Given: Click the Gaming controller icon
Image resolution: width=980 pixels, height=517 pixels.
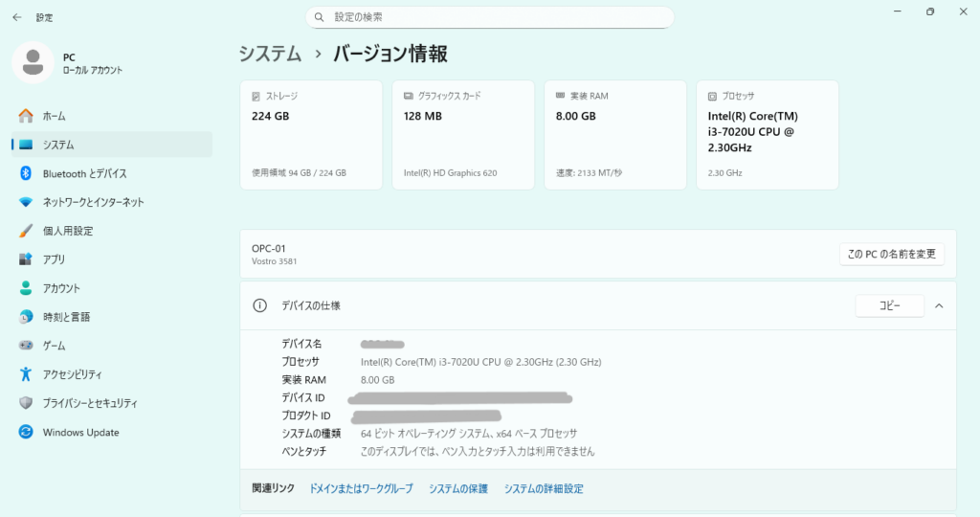Looking at the screenshot, I should click(26, 346).
